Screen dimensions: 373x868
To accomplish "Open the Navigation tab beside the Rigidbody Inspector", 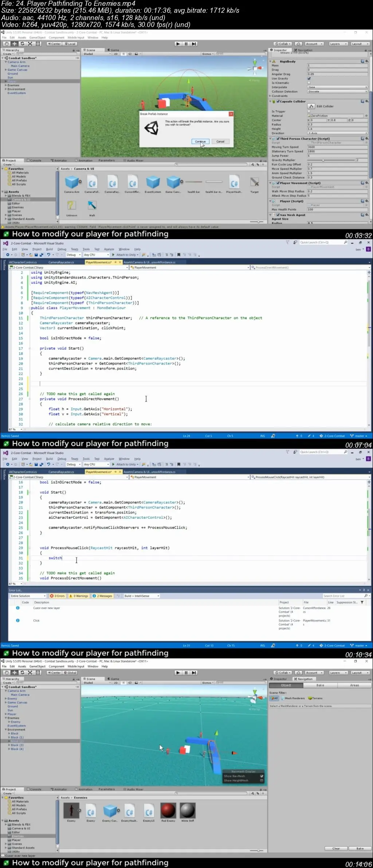I will [x=303, y=50].
